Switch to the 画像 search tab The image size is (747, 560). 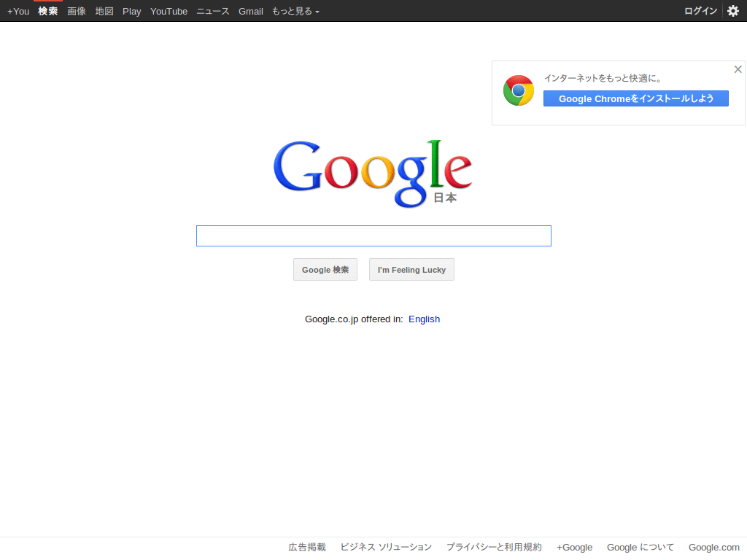tap(76, 11)
